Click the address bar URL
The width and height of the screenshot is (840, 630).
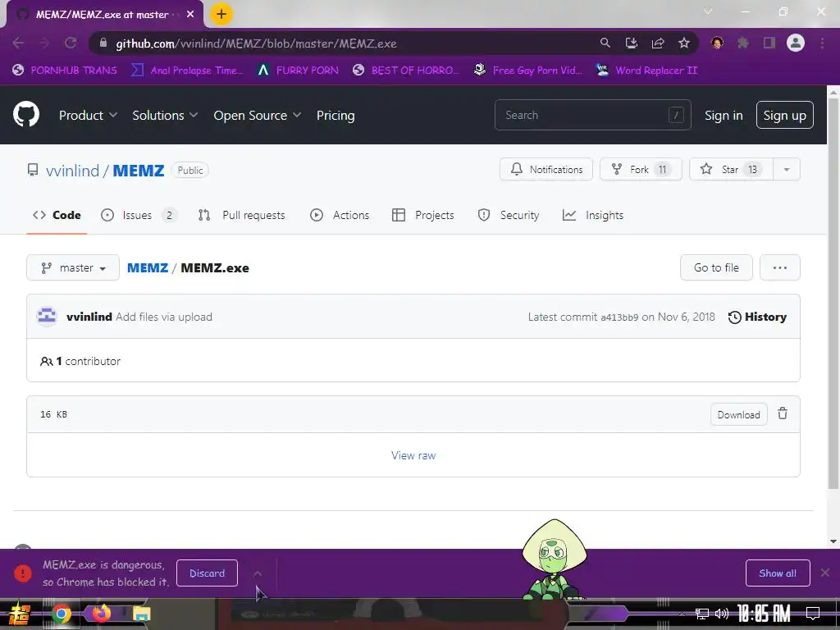[256, 43]
